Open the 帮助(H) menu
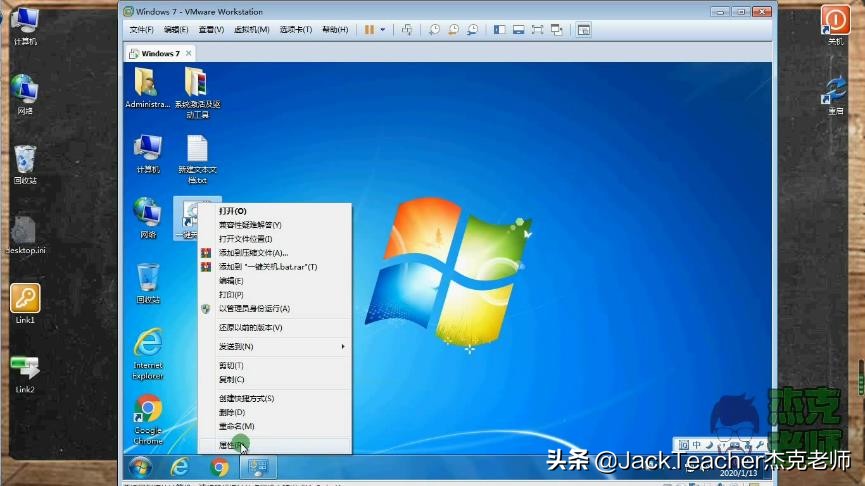This screenshot has width=865, height=486. (x=335, y=30)
